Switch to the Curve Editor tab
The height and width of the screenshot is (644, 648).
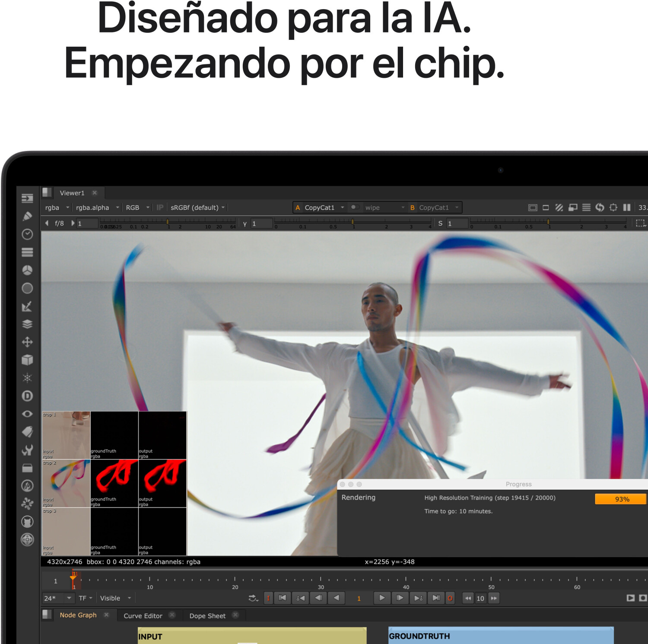pos(143,615)
